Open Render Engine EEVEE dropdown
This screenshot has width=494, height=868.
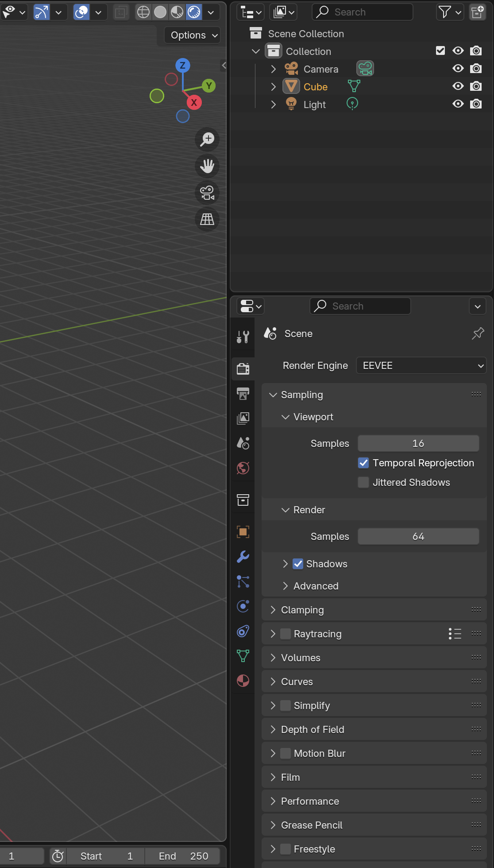[x=421, y=365]
